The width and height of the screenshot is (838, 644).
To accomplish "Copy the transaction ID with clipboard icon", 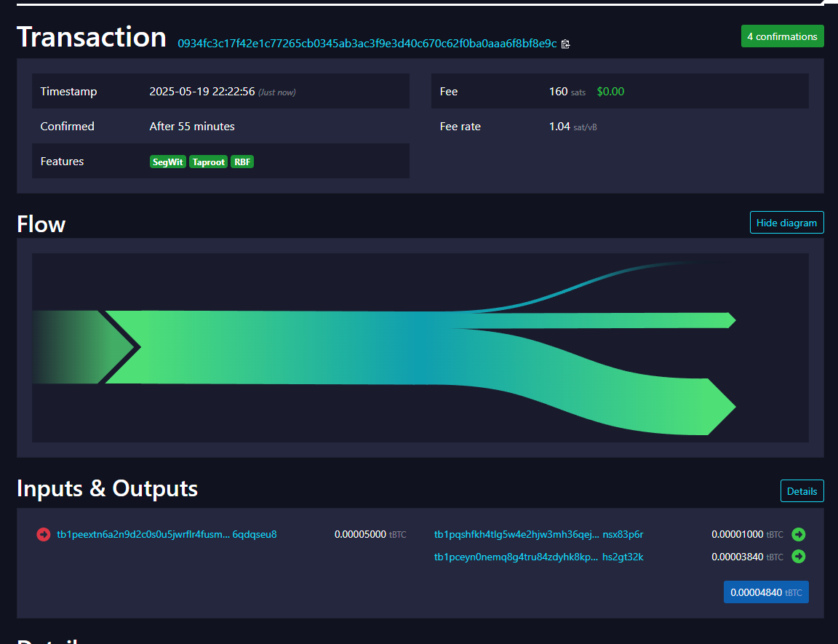I will (565, 44).
